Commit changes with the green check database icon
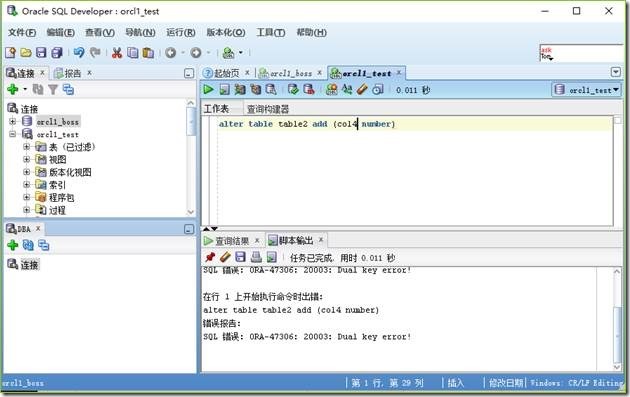630x397 pixels. (x=293, y=89)
